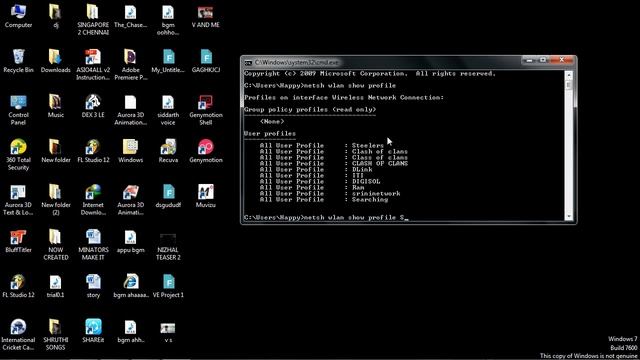Select the Aurora 3D Animation blank file icon
This screenshot has height=360, width=640.
(131, 110)
